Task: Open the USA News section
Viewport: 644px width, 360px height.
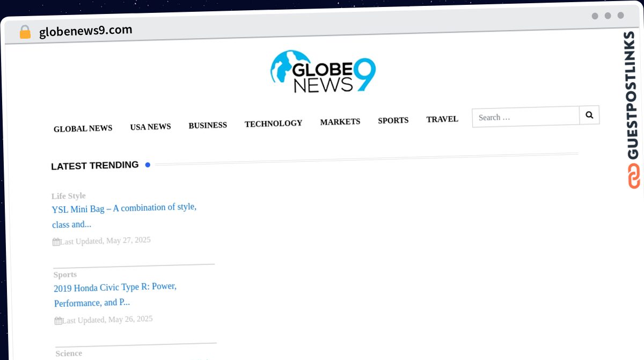Action: tap(150, 127)
